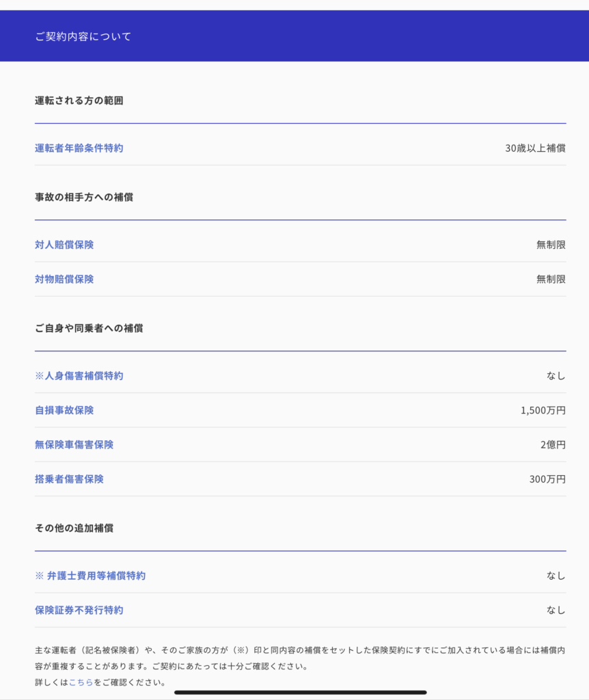This screenshot has height=700, width=589.
Task: Tap the その他の追加補償 section heading
Action: tap(74, 528)
